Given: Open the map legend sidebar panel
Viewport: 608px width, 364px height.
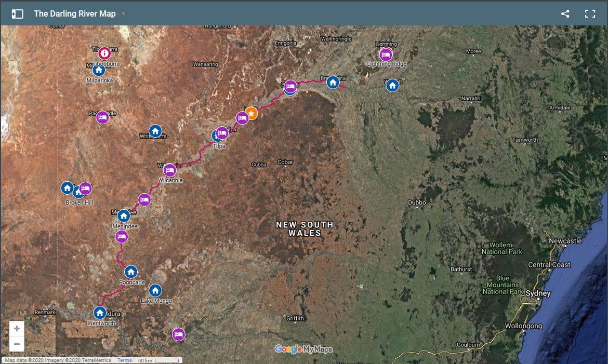Looking at the screenshot, I should point(18,14).
